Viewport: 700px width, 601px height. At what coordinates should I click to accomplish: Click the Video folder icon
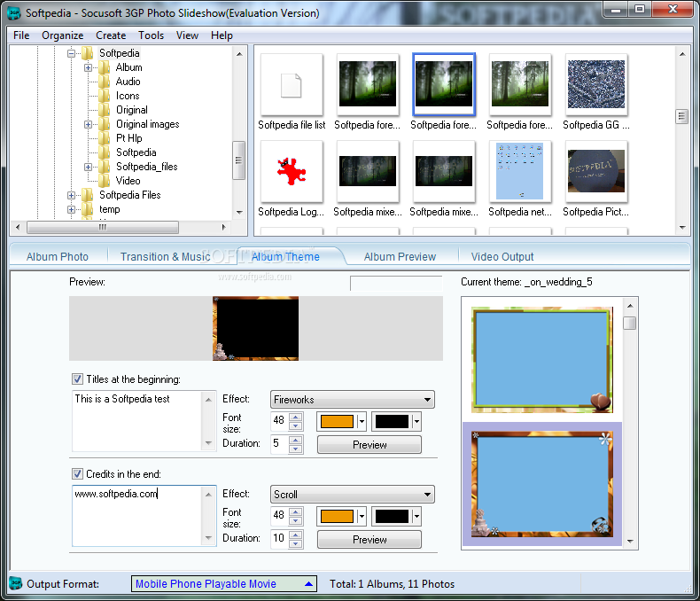coord(105,181)
